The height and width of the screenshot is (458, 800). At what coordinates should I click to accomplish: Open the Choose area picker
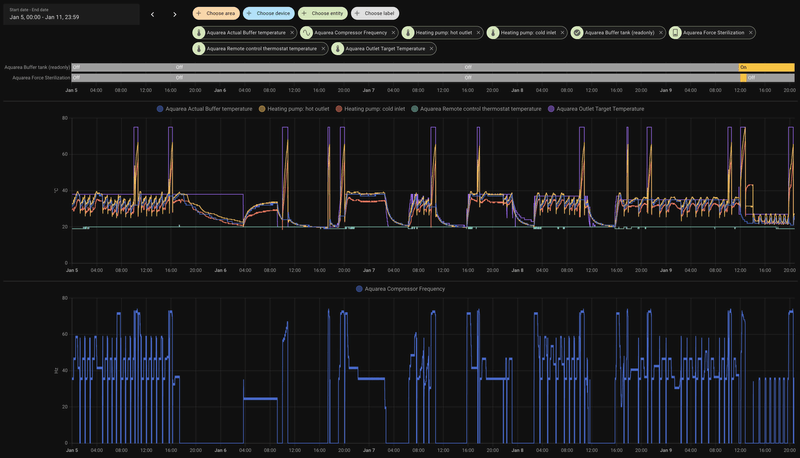click(216, 13)
